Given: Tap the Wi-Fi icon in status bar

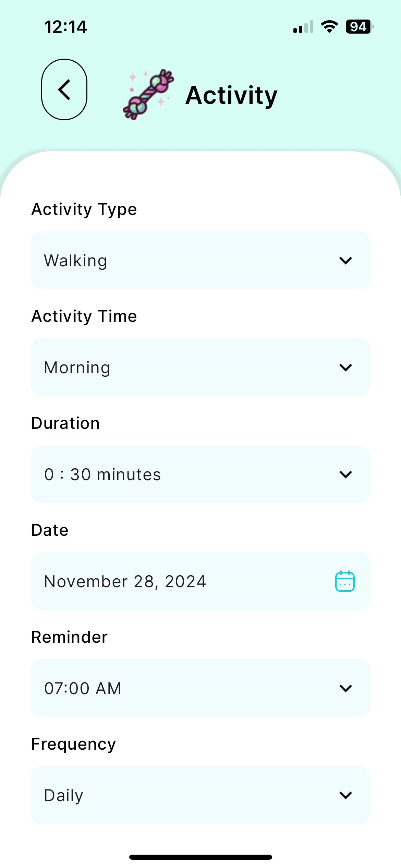Looking at the screenshot, I should [x=329, y=27].
